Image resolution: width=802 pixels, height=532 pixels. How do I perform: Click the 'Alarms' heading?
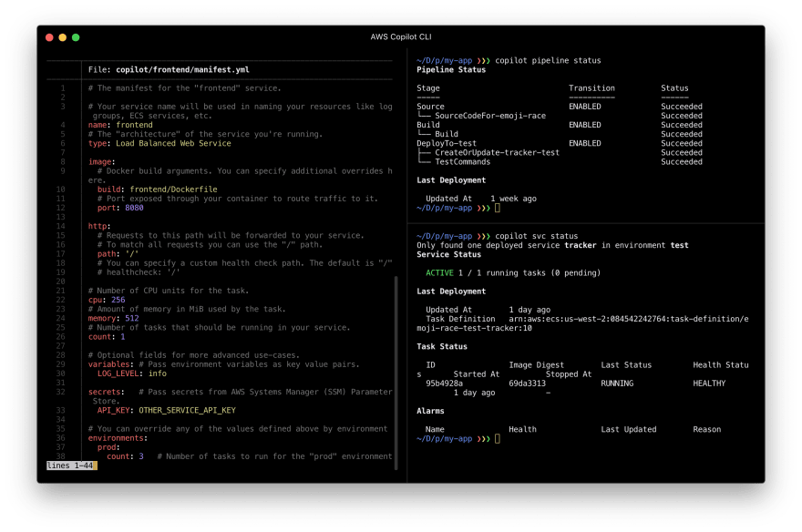(x=430, y=410)
